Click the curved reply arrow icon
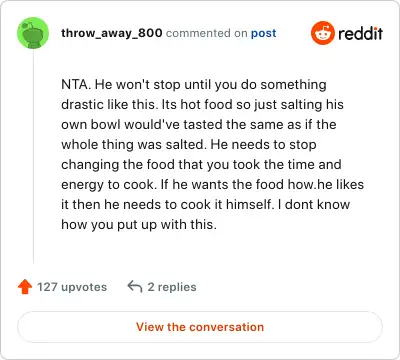This screenshot has height=360, width=400. pos(135,287)
